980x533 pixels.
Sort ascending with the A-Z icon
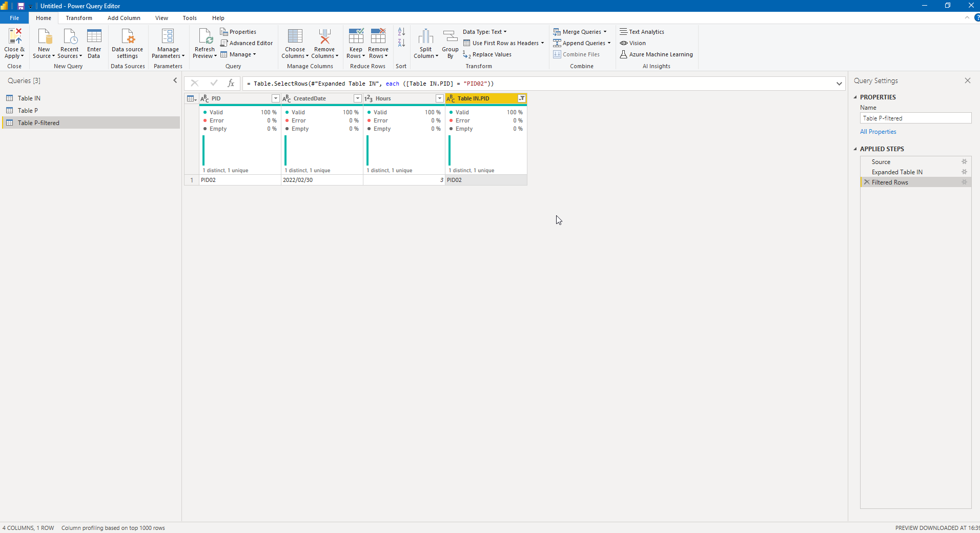[x=401, y=32]
